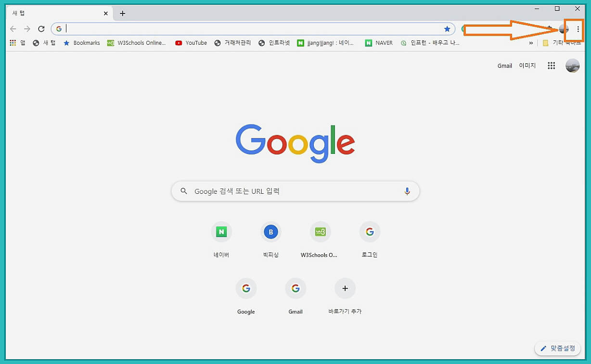Expand hidden bookmarks with double chevron

tap(531, 43)
